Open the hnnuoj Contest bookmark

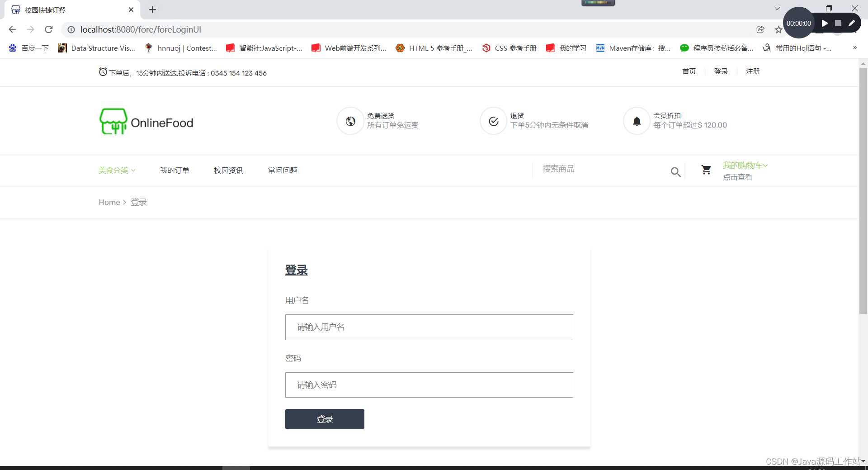coord(180,48)
